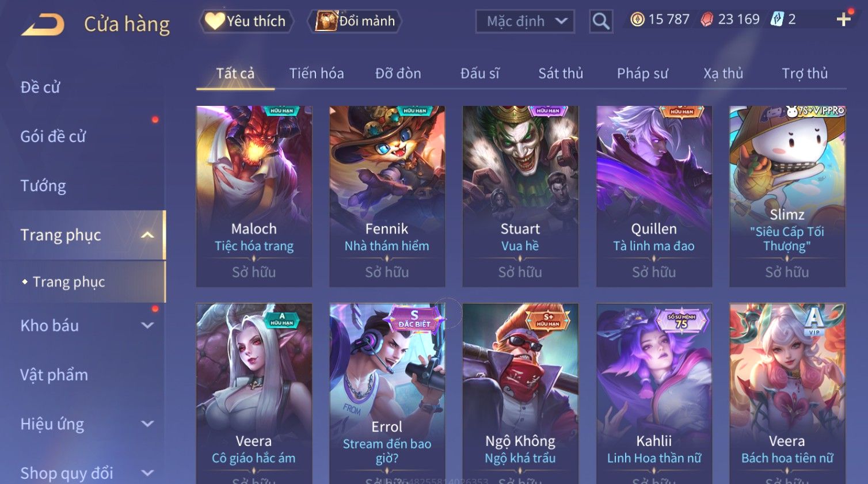Viewport: 868px width, 484px height.
Task: Tap the gold coin balance icon
Action: point(637,20)
